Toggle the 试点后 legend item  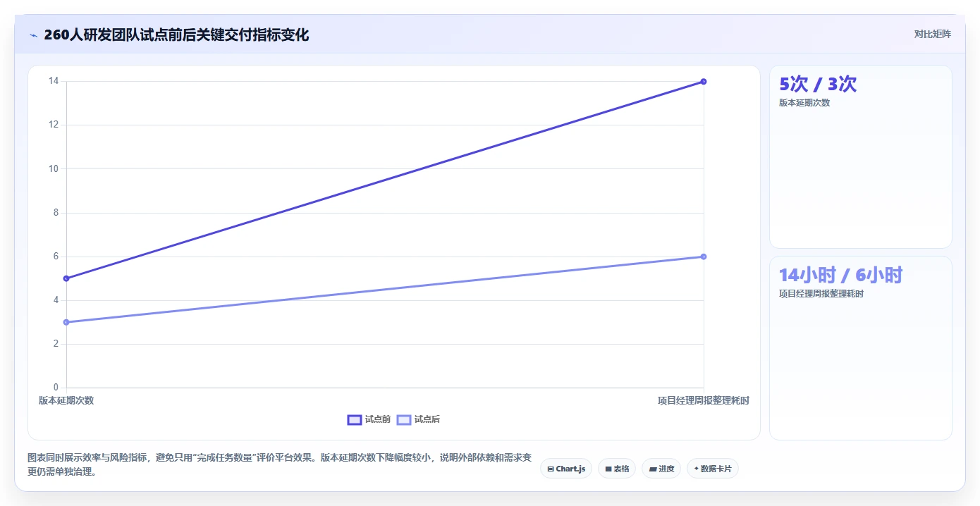(418, 419)
